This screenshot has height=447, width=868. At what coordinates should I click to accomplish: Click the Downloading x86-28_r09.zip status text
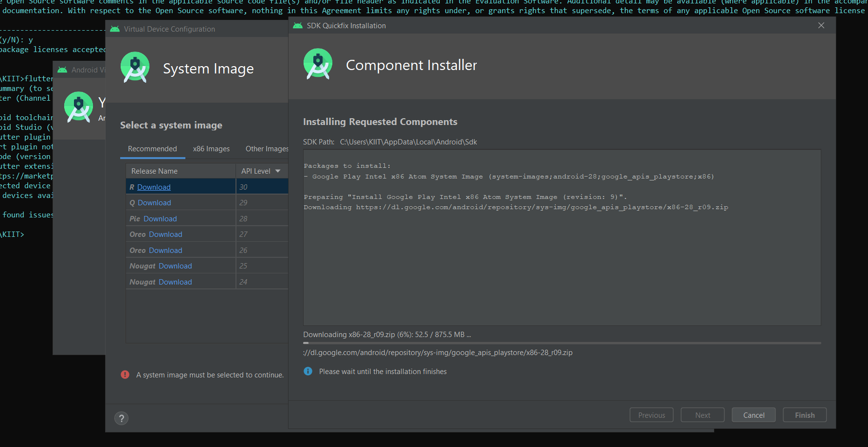pos(387,335)
